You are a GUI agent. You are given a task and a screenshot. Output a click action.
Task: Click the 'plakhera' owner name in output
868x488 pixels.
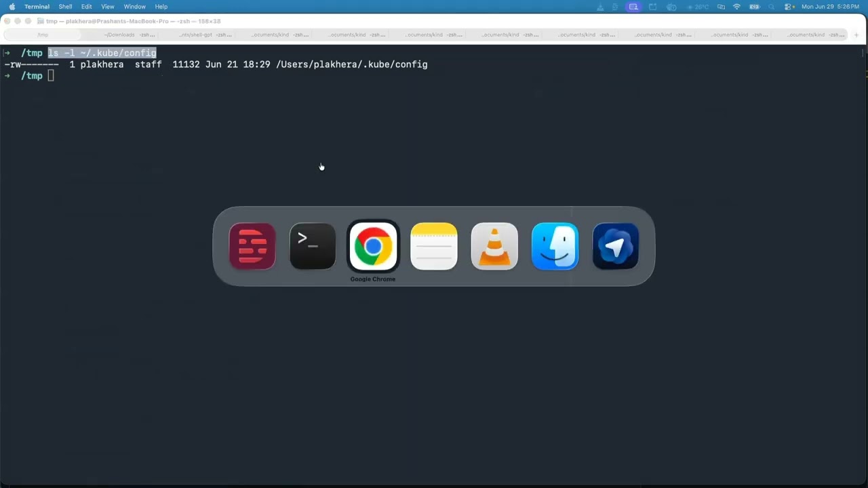(102, 64)
